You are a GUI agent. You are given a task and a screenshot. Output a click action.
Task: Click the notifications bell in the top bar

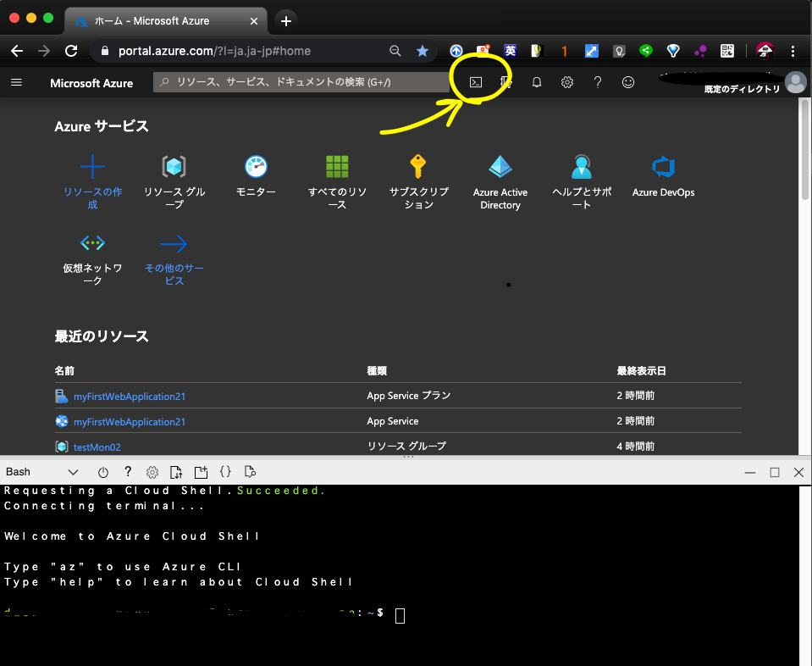(537, 81)
